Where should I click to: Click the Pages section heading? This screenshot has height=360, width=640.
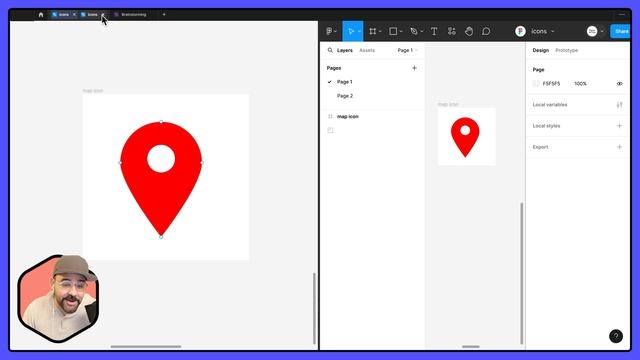click(x=334, y=68)
